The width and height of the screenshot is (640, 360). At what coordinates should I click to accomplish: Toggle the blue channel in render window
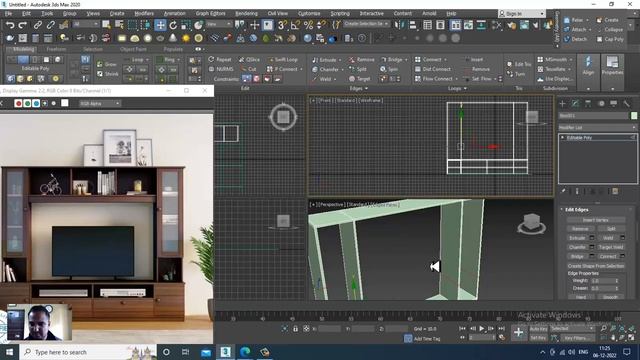click(x=36, y=104)
